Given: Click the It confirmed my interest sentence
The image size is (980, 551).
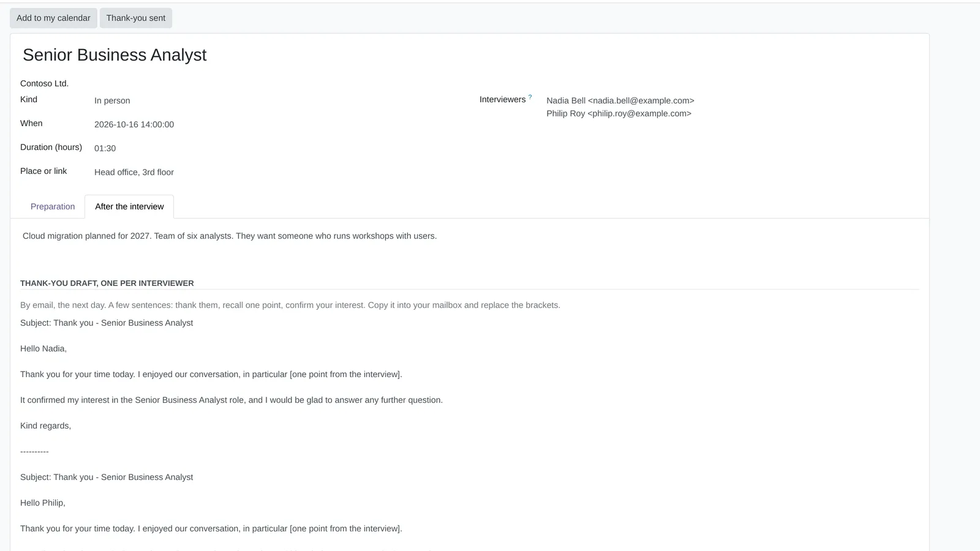Looking at the screenshot, I should [232, 400].
